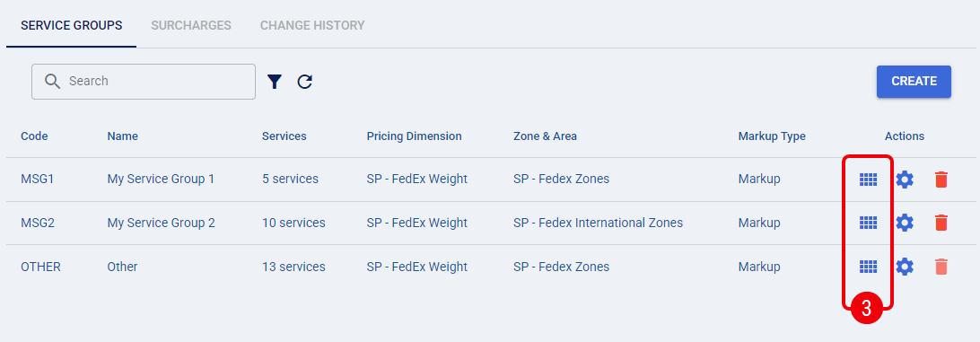Refresh the service groups list
The image size is (980, 342).
pos(304,82)
